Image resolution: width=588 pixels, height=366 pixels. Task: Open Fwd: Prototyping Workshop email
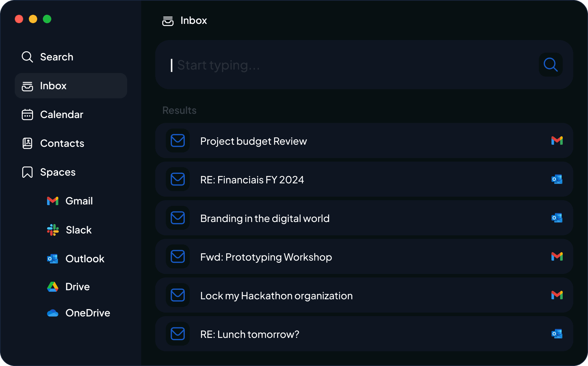point(364,256)
